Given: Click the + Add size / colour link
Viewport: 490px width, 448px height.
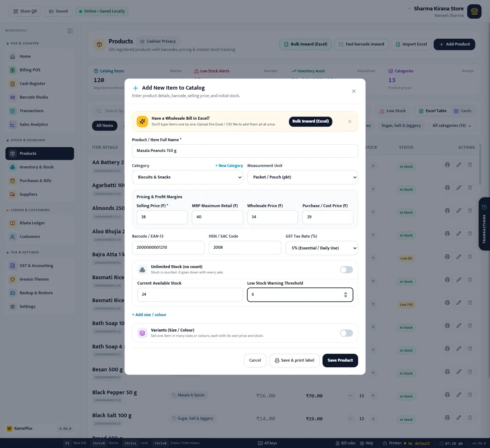Looking at the screenshot, I should point(149,315).
